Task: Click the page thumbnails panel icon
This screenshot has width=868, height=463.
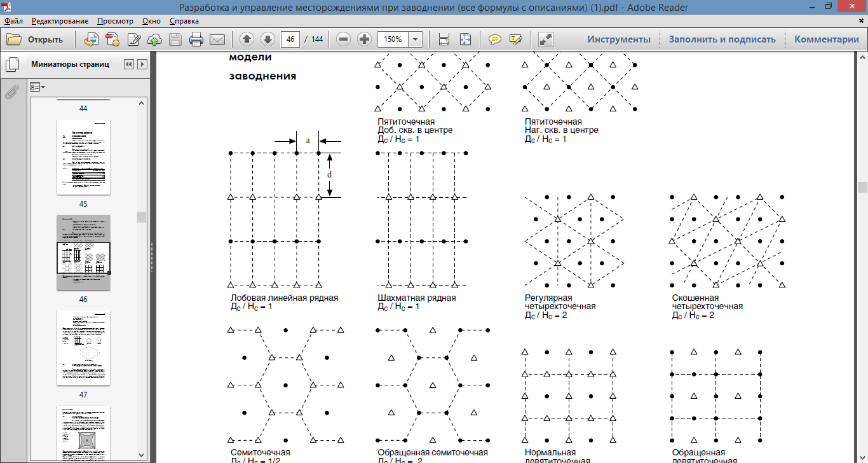Action: 11,65
